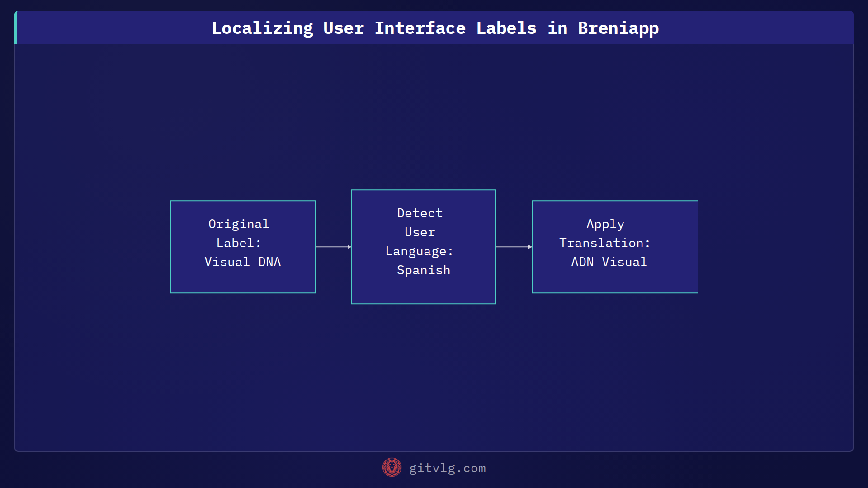
Task: Select the 'Detect User Language: Spanish' box
Action: (424, 247)
